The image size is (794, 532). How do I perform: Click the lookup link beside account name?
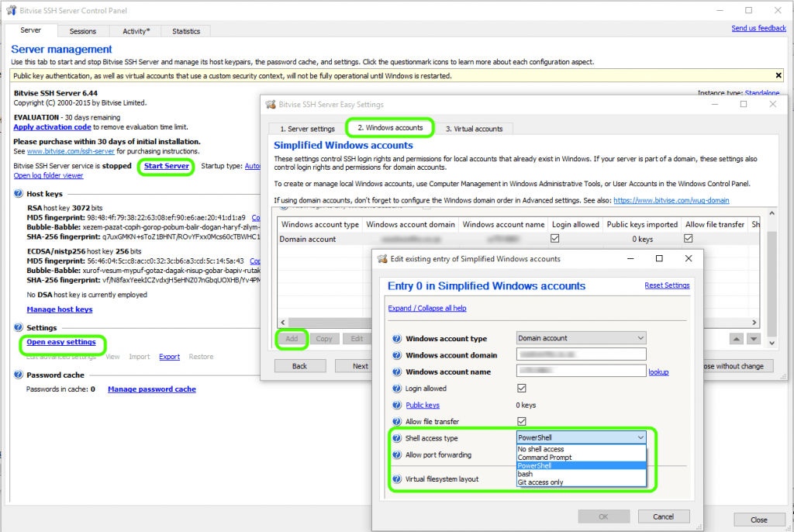(x=658, y=372)
